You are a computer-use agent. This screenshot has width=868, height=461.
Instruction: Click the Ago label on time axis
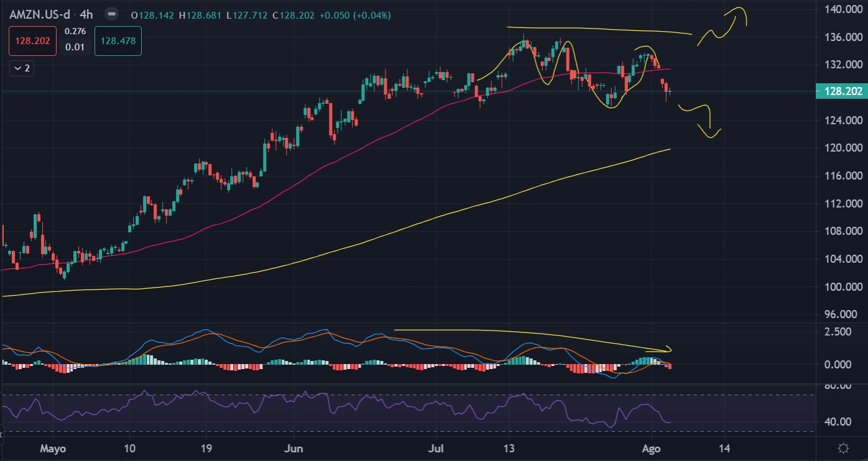coord(650,448)
